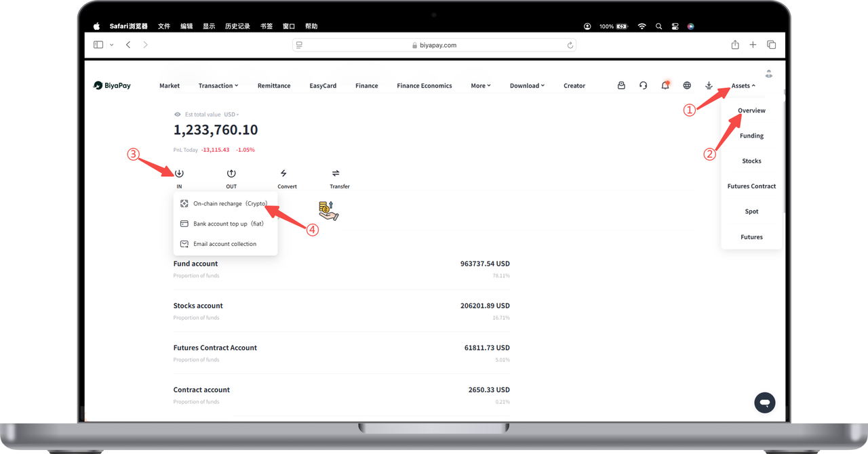Open the notification bell icon
The height and width of the screenshot is (454, 868).
665,85
